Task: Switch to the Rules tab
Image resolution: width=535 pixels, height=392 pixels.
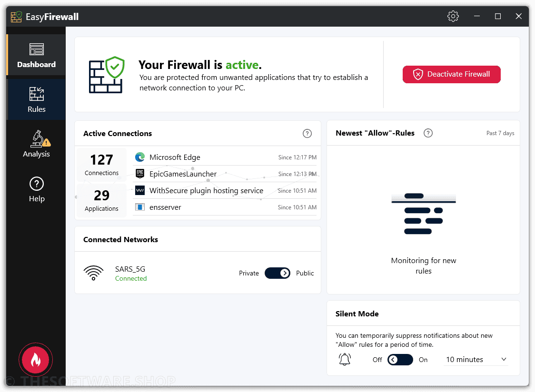Action: point(36,99)
